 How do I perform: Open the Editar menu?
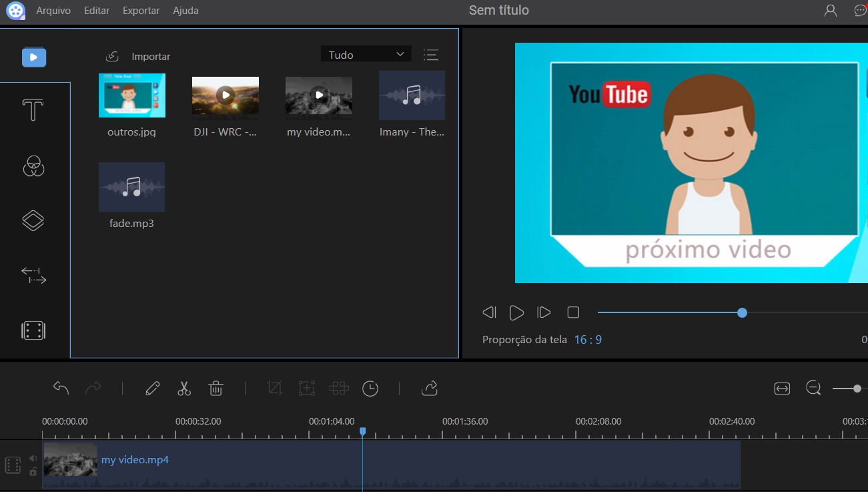pos(97,11)
